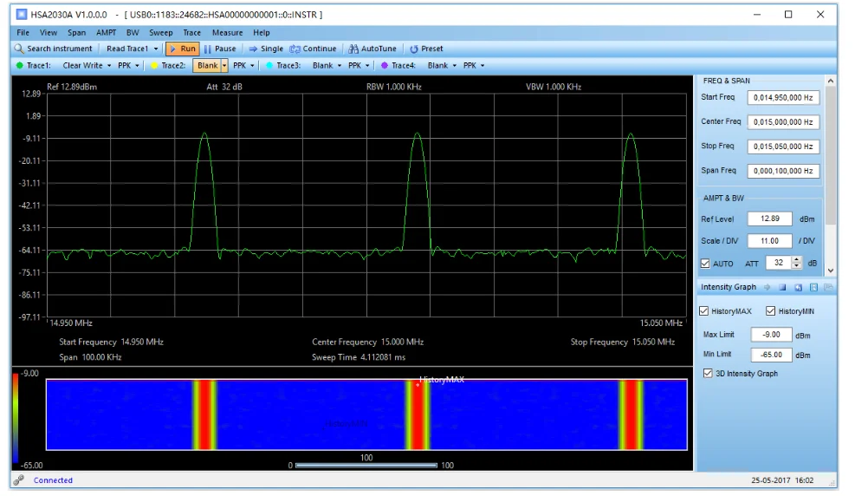The width and height of the screenshot is (868, 496).
Task: Open the Span menu
Action: point(76,33)
